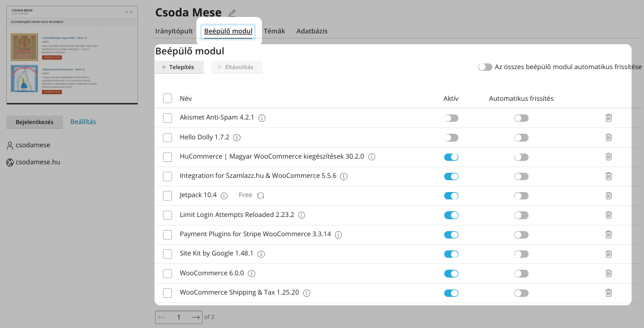The height and width of the screenshot is (328, 644).
Task: Open the Irányítópult tab
Action: (174, 31)
